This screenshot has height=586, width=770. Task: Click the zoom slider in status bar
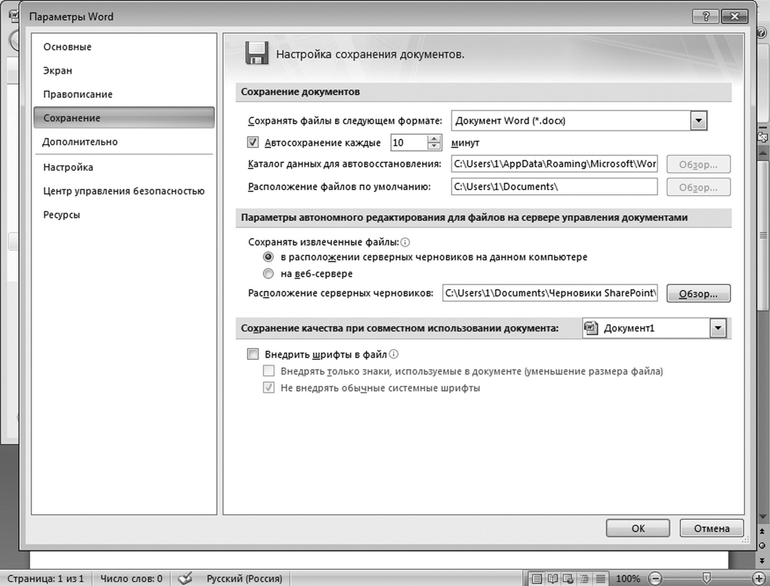click(x=707, y=578)
